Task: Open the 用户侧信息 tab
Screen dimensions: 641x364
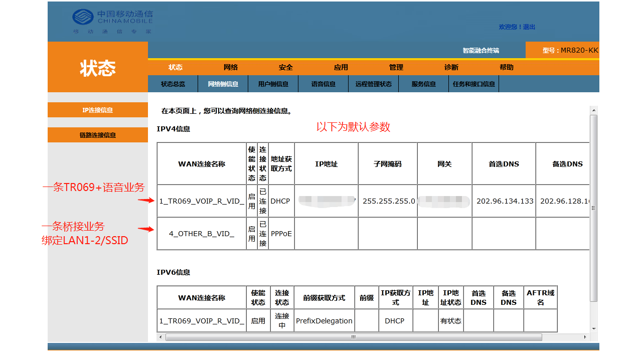Action: [273, 84]
